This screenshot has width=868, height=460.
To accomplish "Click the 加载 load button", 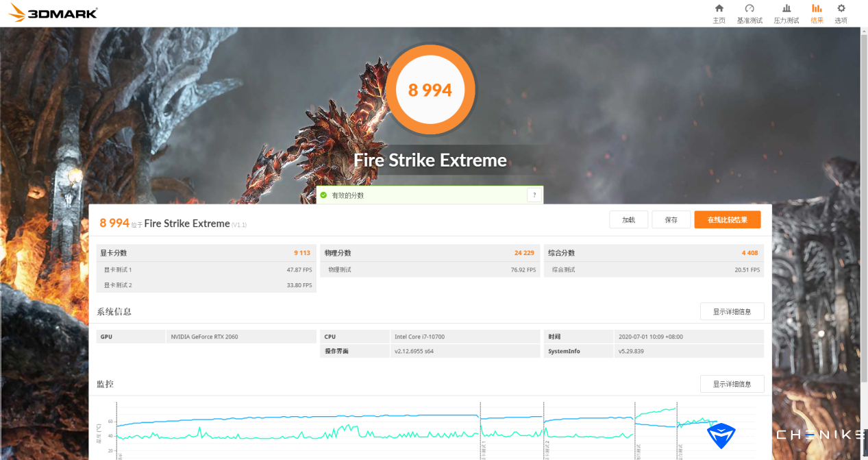I will (629, 219).
